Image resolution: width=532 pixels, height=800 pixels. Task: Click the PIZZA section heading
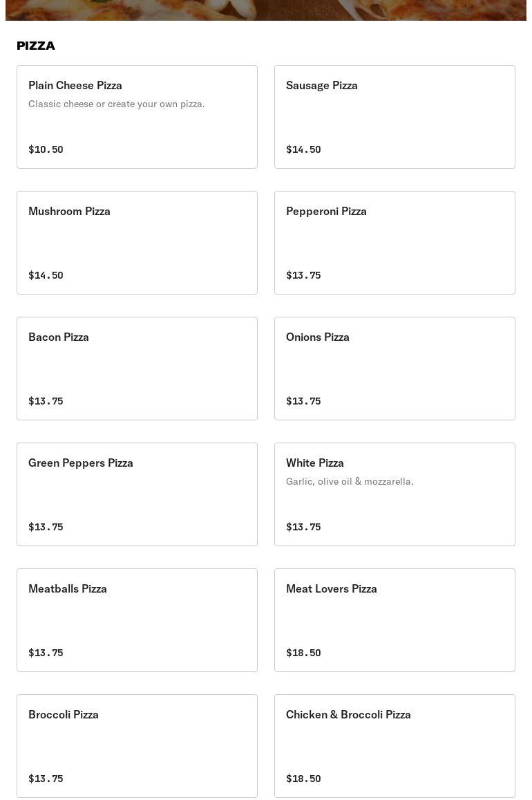[36, 46]
